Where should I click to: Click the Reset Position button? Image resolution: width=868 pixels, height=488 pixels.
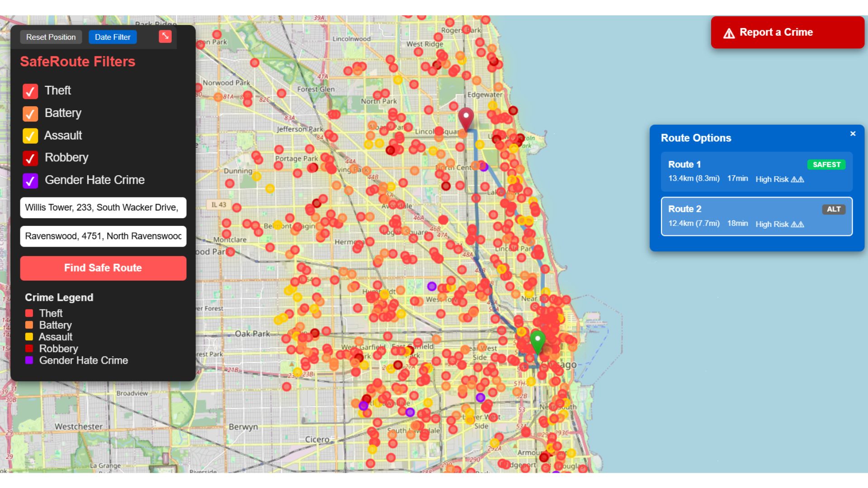(51, 37)
